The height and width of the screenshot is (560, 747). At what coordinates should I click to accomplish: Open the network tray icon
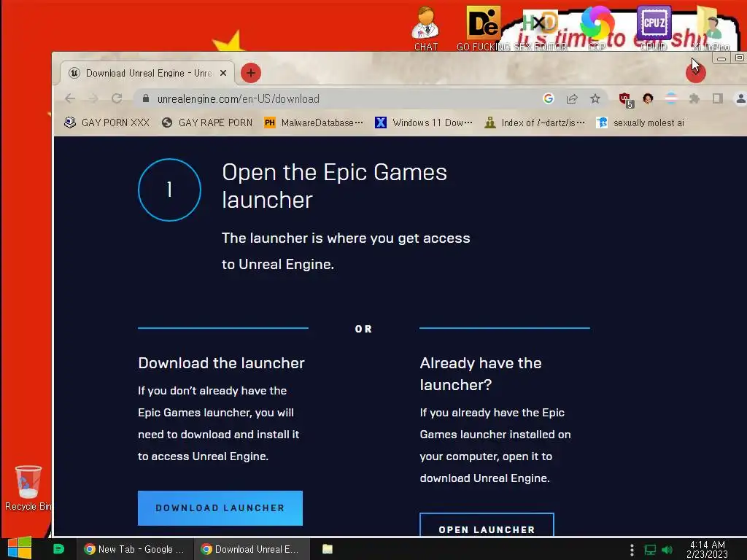(650, 550)
